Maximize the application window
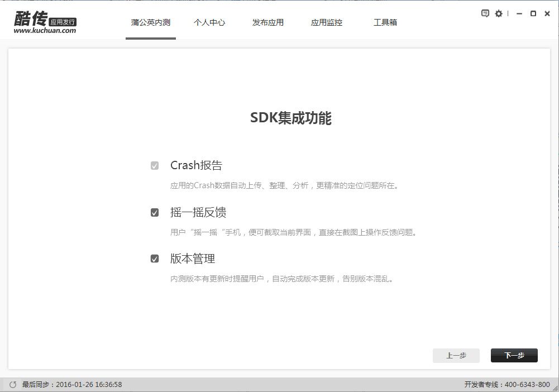 click(x=533, y=13)
